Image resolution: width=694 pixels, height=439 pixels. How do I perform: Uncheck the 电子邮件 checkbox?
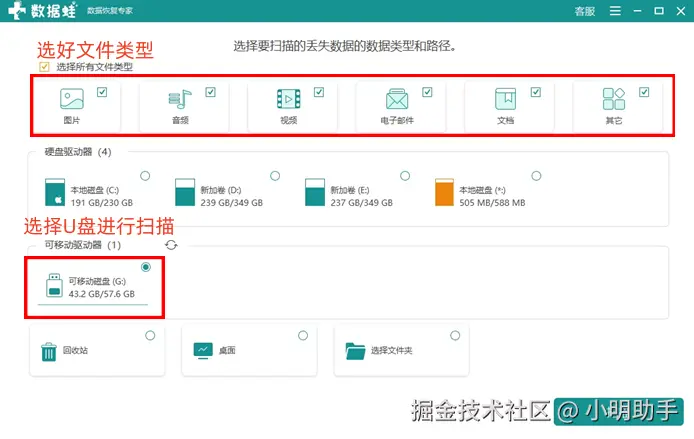pyautogui.click(x=427, y=92)
